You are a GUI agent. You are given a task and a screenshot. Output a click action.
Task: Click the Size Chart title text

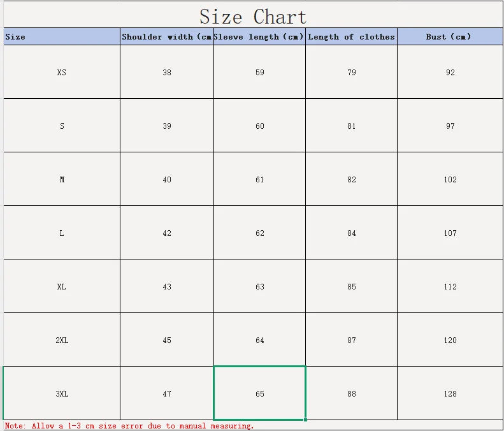point(253,16)
